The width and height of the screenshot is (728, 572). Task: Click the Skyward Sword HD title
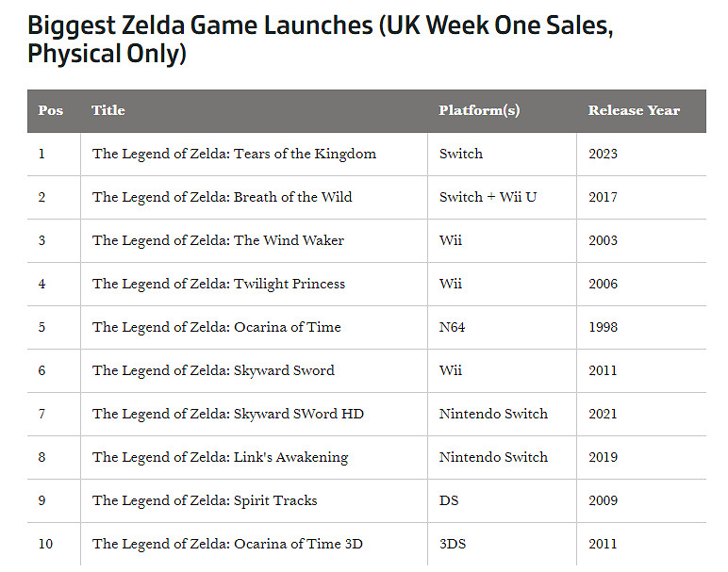tap(228, 414)
